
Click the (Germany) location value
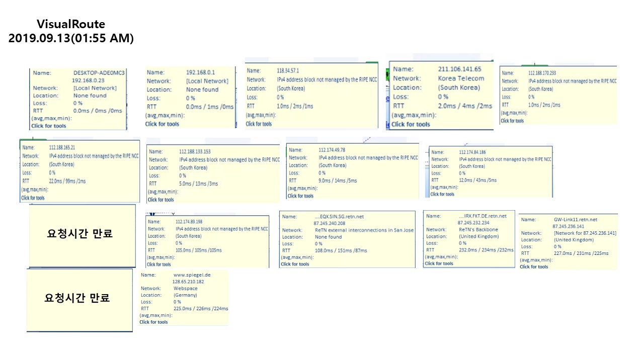[x=185, y=296]
